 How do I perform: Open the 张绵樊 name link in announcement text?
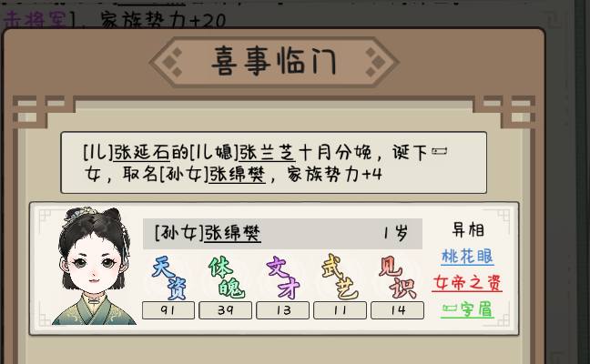(x=238, y=174)
